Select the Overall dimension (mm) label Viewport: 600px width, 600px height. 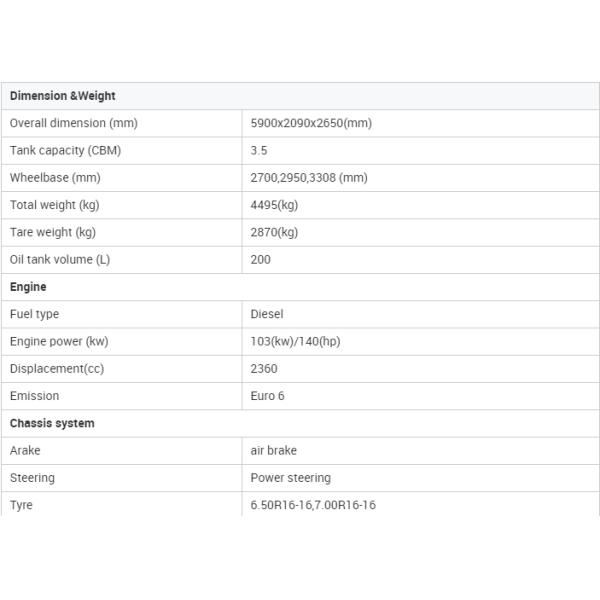point(73,123)
